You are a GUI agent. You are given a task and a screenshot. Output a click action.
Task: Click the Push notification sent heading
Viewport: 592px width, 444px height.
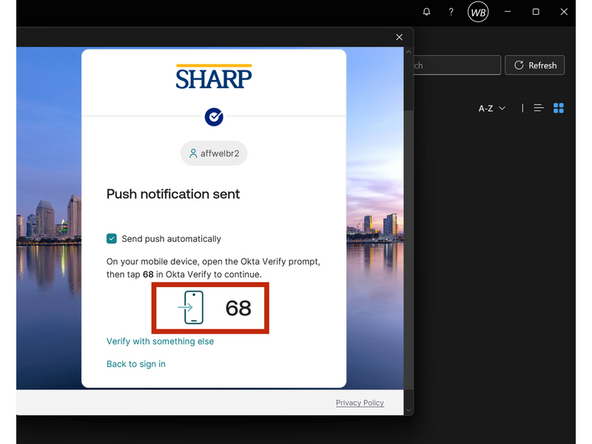173,194
